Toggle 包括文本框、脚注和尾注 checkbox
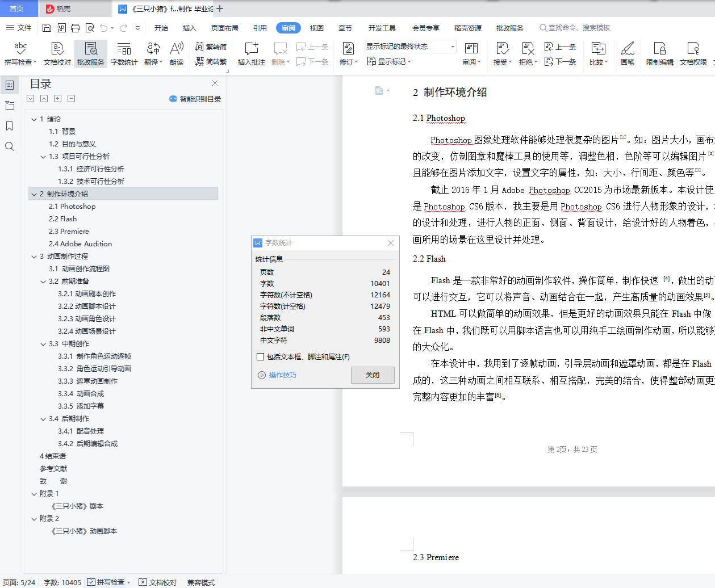This screenshot has height=588, width=715. point(261,357)
